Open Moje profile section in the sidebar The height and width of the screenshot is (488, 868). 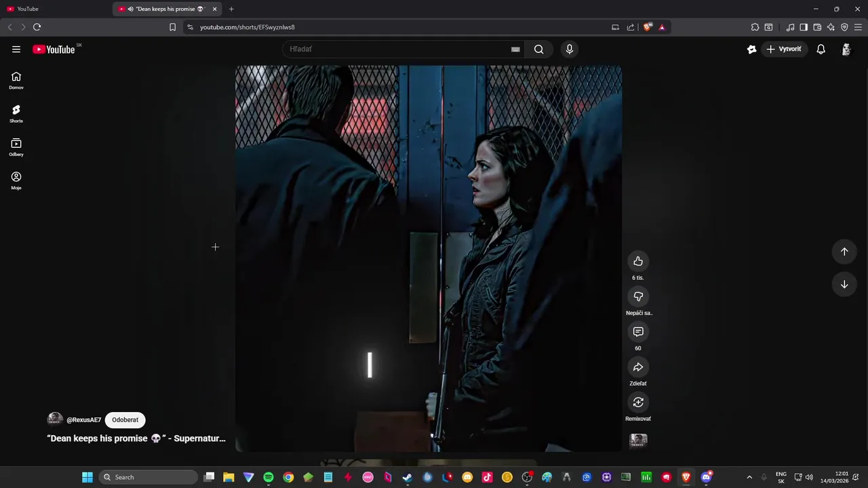(16, 181)
